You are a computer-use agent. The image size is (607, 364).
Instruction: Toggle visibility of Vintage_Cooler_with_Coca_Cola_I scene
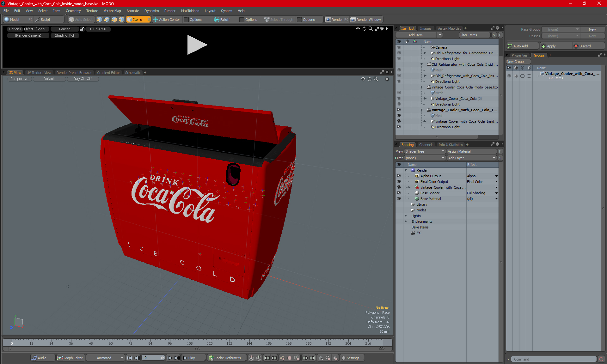tap(399, 110)
